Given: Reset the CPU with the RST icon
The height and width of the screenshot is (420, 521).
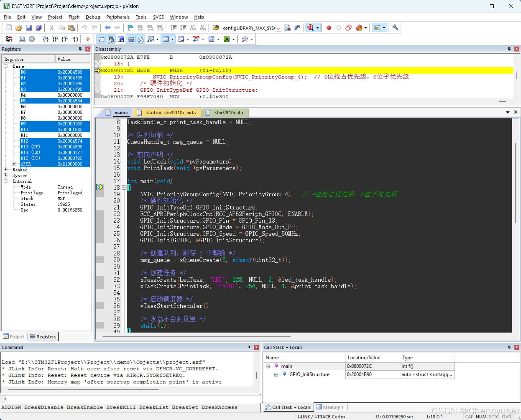Looking at the screenshot, I should pyautogui.click(x=9, y=39).
